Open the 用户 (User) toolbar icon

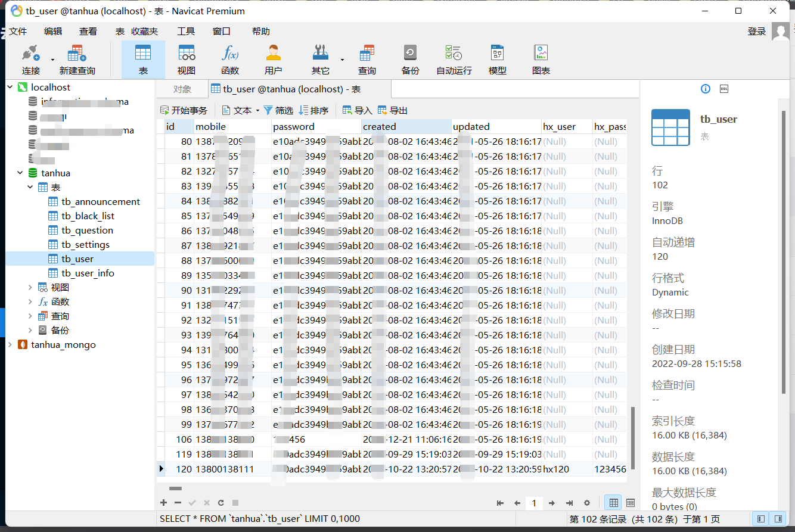(274, 60)
